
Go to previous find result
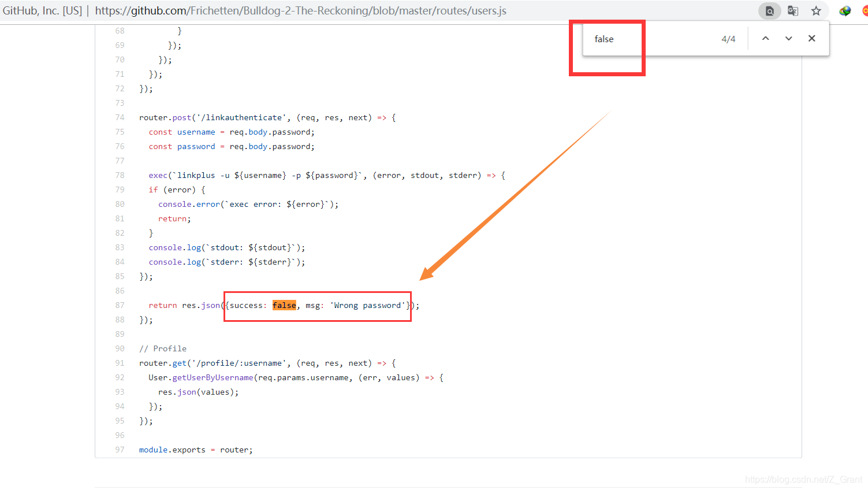765,39
